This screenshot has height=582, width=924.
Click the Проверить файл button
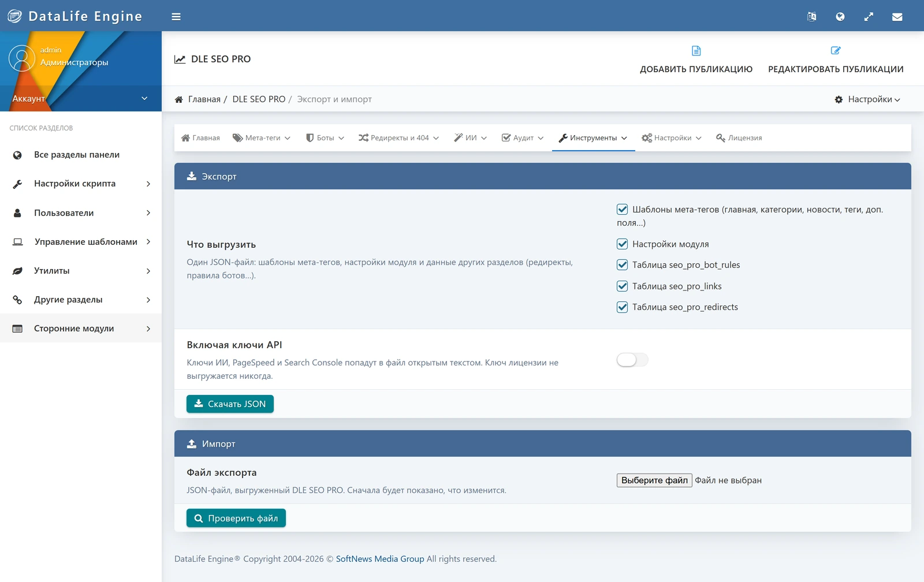(x=236, y=518)
